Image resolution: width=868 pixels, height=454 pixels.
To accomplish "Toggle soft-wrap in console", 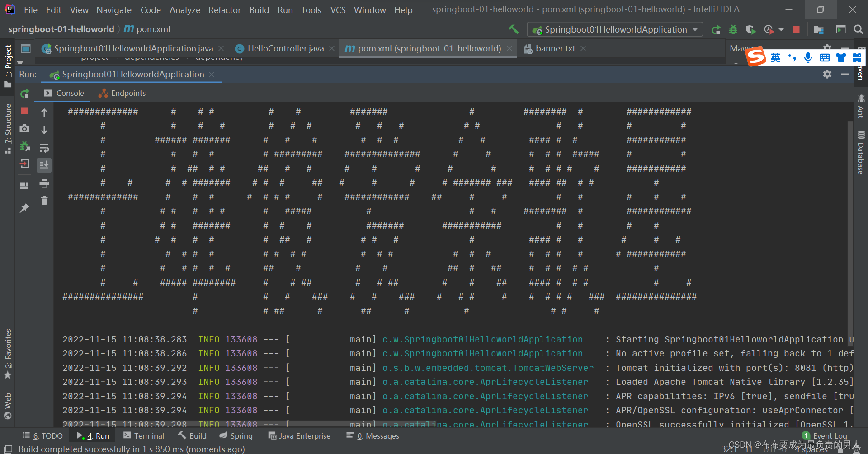I will (x=44, y=148).
